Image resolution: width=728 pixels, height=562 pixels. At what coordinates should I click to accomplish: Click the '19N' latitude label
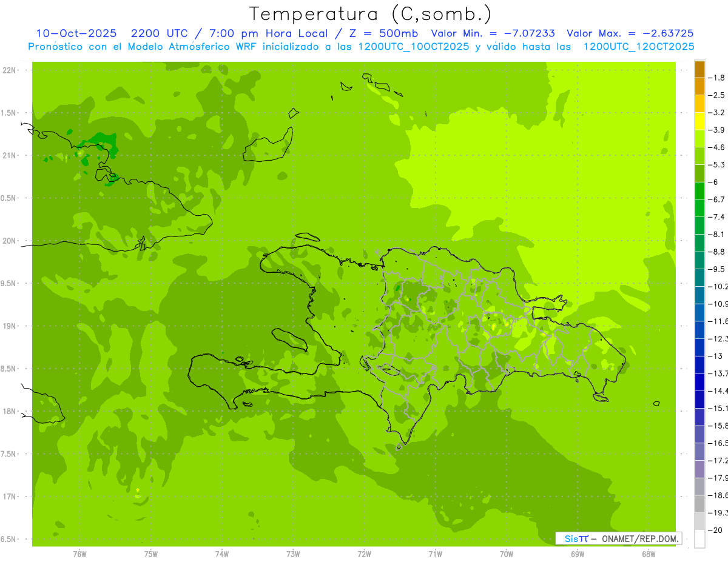[x=10, y=326]
